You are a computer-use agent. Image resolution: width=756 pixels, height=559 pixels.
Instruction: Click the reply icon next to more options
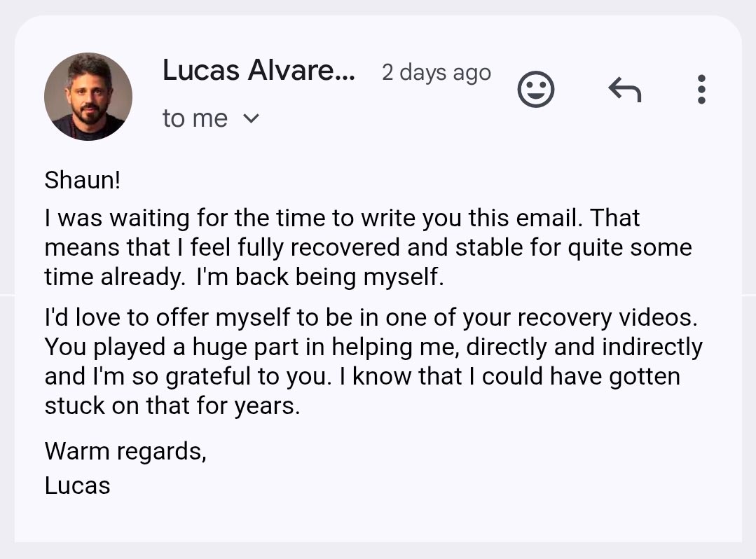[x=625, y=89]
